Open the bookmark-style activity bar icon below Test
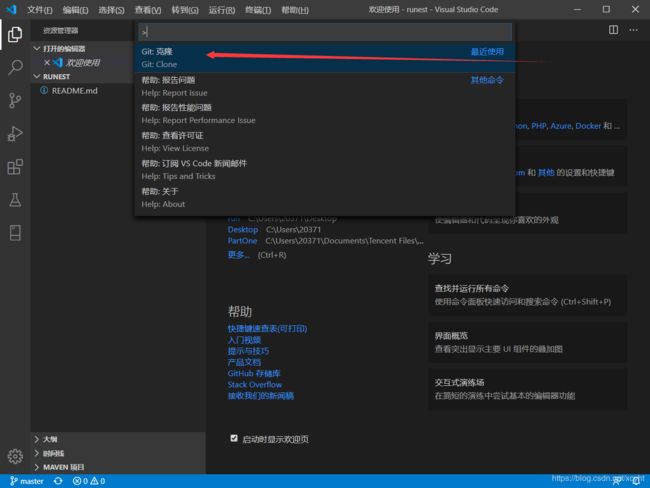650x488 pixels. 15,233
